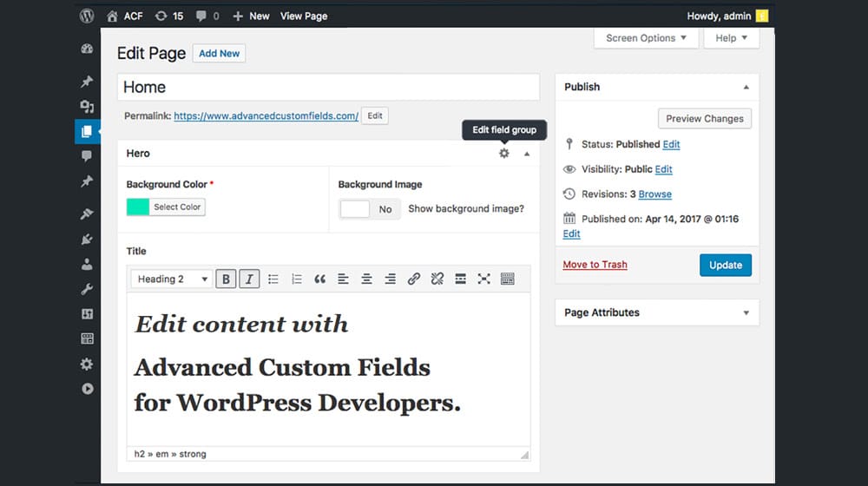Open Comments bubble icon in sidebar

(x=87, y=156)
